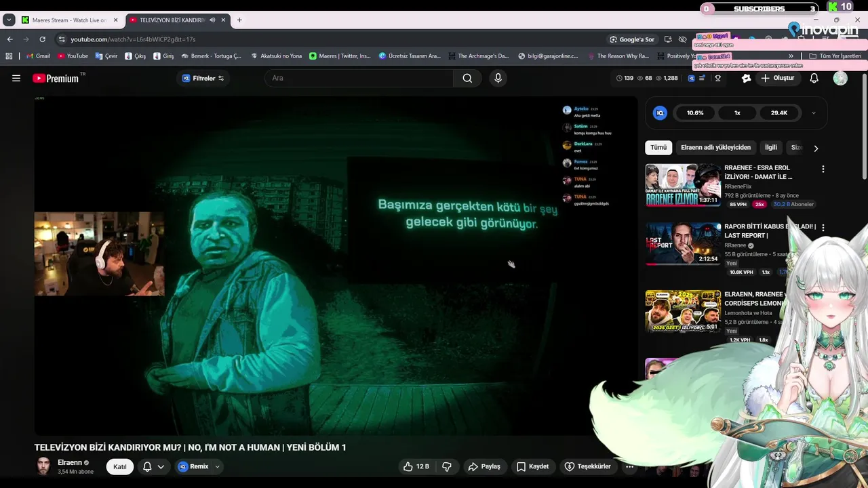Click the Elraenn channel avatar
This screenshot has height=488, width=868.
[43, 466]
